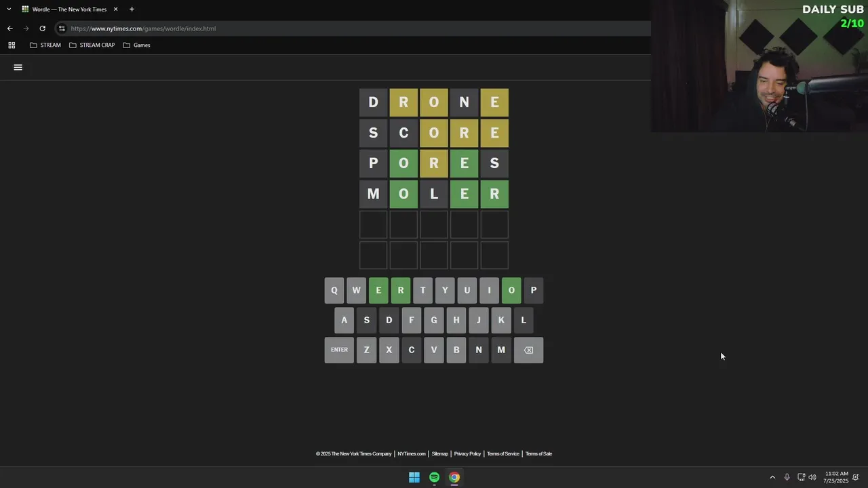Tap the dark S keyboard key
The height and width of the screenshot is (488, 868).
click(x=366, y=320)
